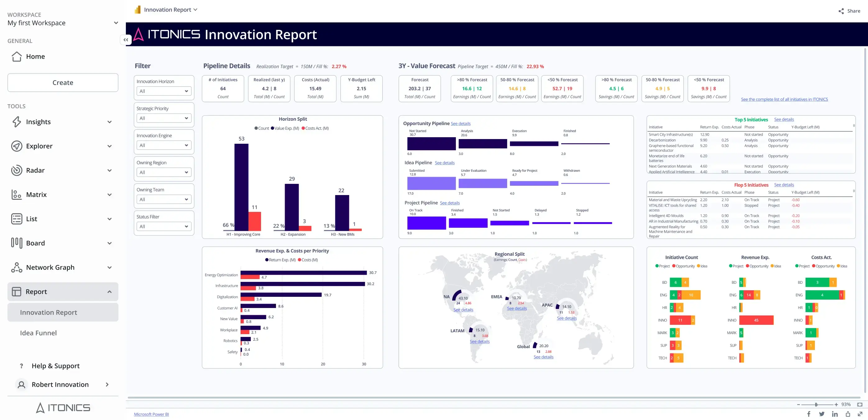The width and height of the screenshot is (868, 420).
Task: Toggle the Count legend in Horizon Split chart
Action: click(x=262, y=128)
